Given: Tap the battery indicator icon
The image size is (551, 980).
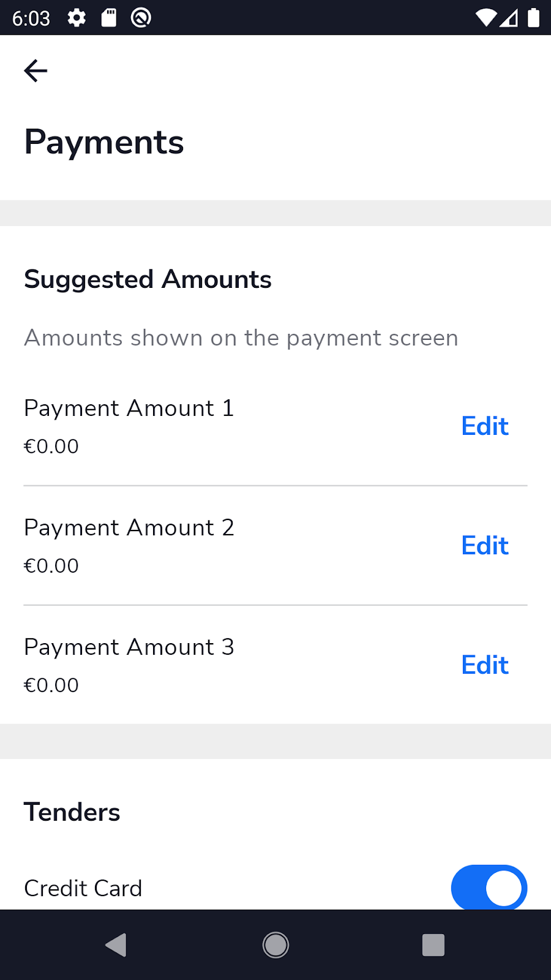Looking at the screenshot, I should [x=534, y=18].
